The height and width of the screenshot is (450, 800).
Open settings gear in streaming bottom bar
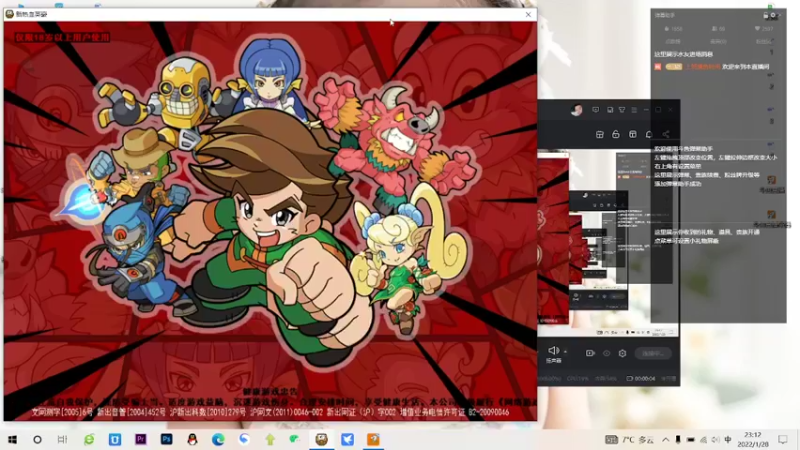tap(622, 353)
